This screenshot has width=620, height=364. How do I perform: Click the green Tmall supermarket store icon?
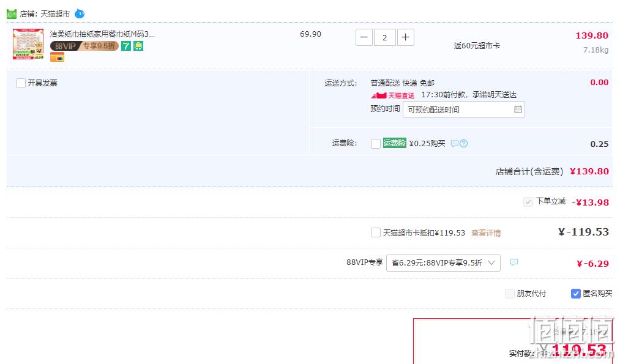pyautogui.click(x=12, y=14)
